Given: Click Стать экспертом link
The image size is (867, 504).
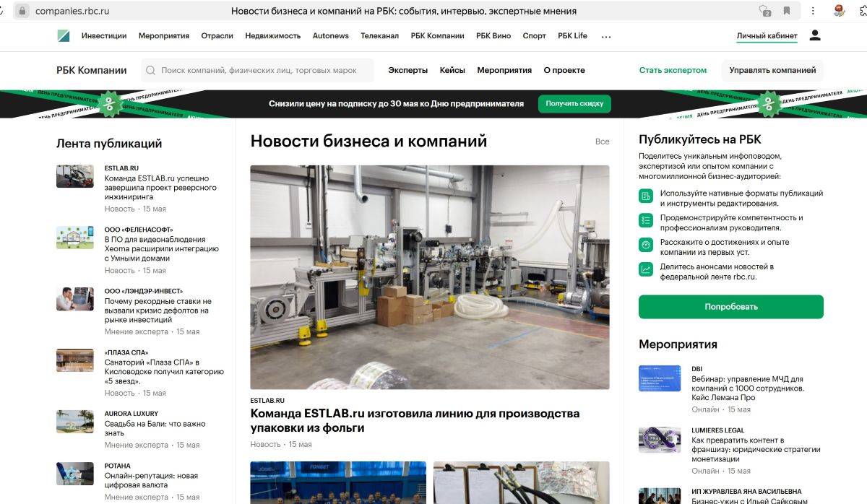Looking at the screenshot, I should (673, 71).
